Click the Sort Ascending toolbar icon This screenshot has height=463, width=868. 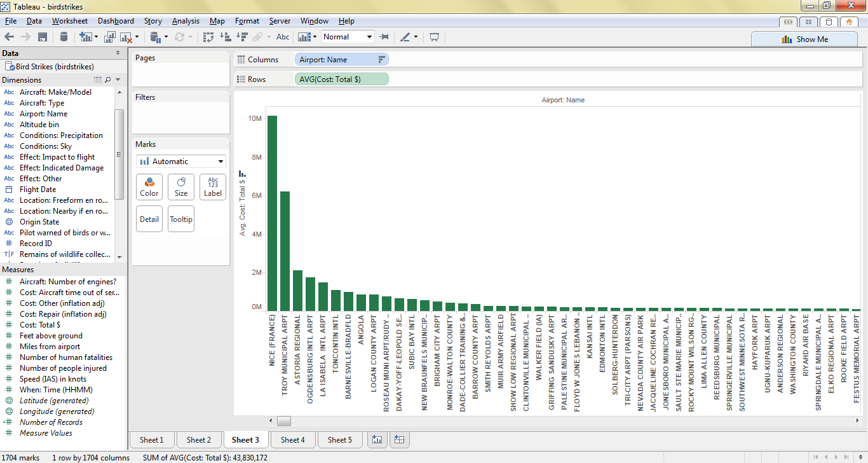225,37
